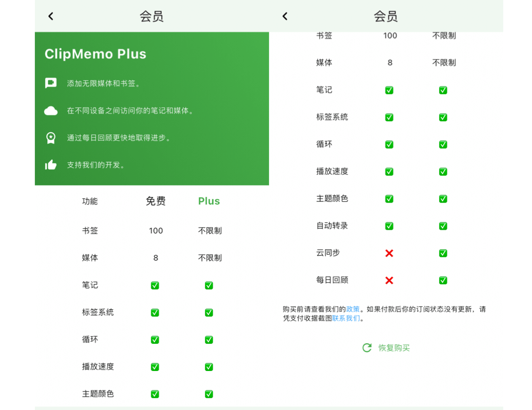Click the 会员 title on right screen

[386, 16]
